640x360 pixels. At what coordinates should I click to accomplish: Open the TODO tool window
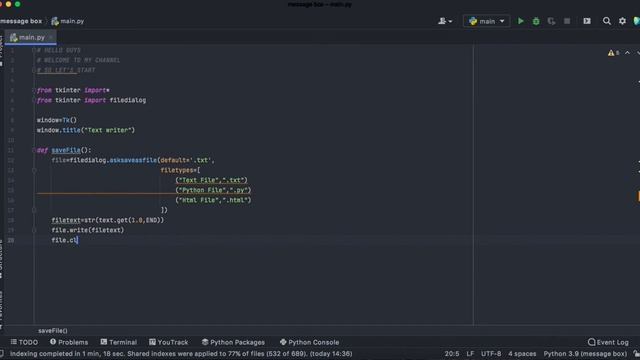24,342
